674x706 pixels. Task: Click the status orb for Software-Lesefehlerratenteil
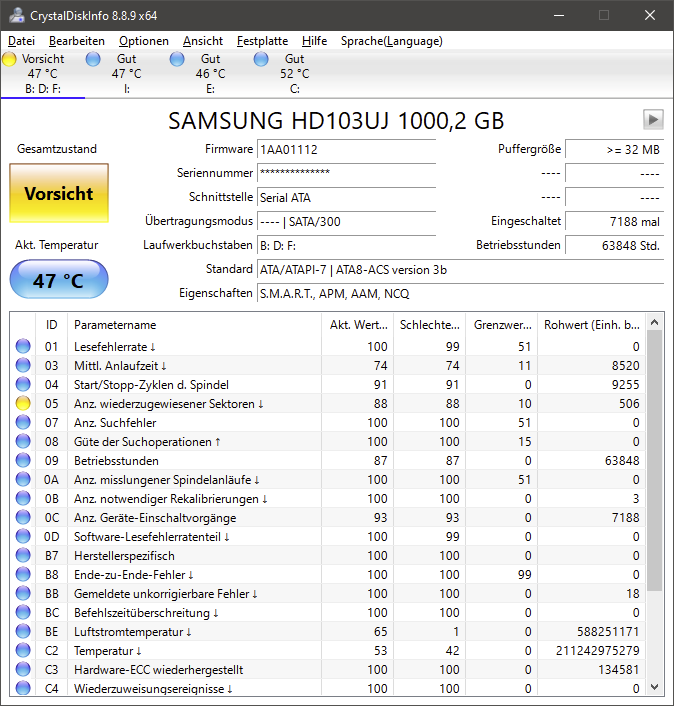[23, 536]
